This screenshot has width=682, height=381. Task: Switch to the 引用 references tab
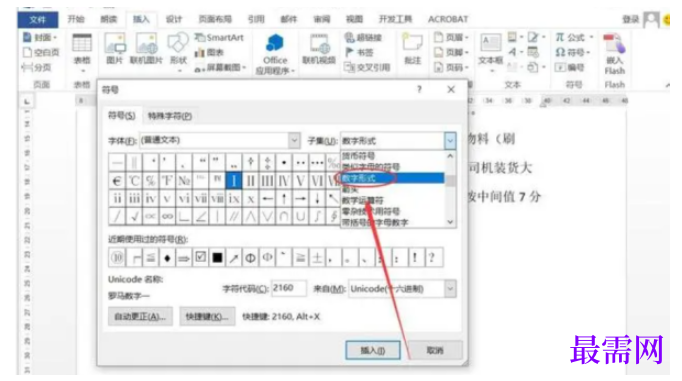[256, 19]
